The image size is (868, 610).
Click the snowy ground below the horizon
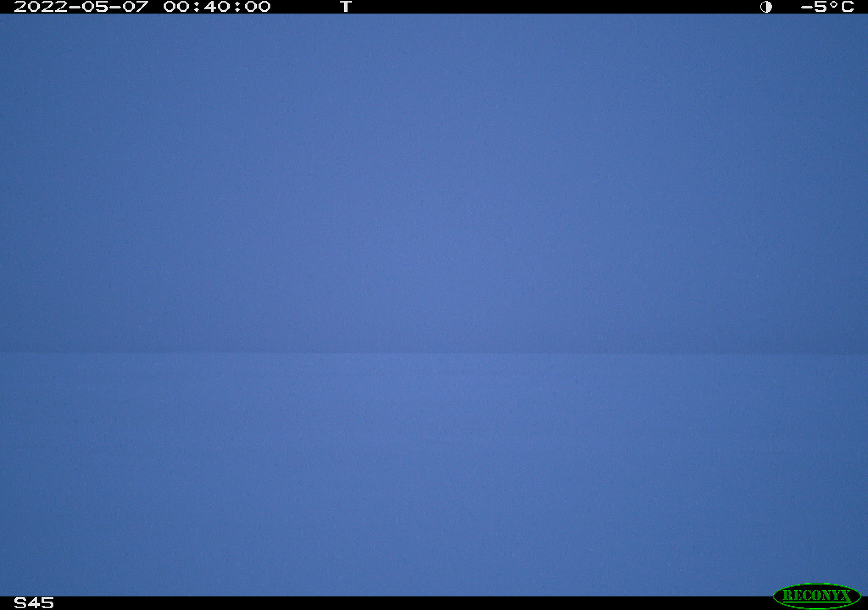pos(434,474)
